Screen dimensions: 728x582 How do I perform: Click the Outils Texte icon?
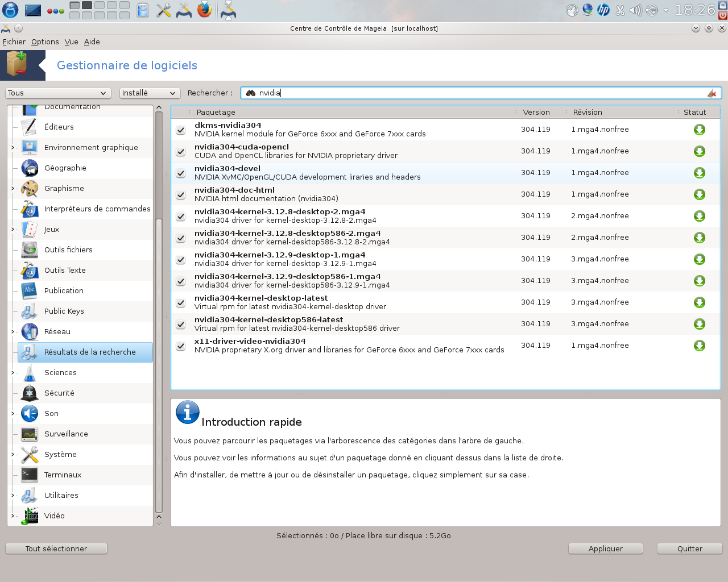pyautogui.click(x=30, y=270)
